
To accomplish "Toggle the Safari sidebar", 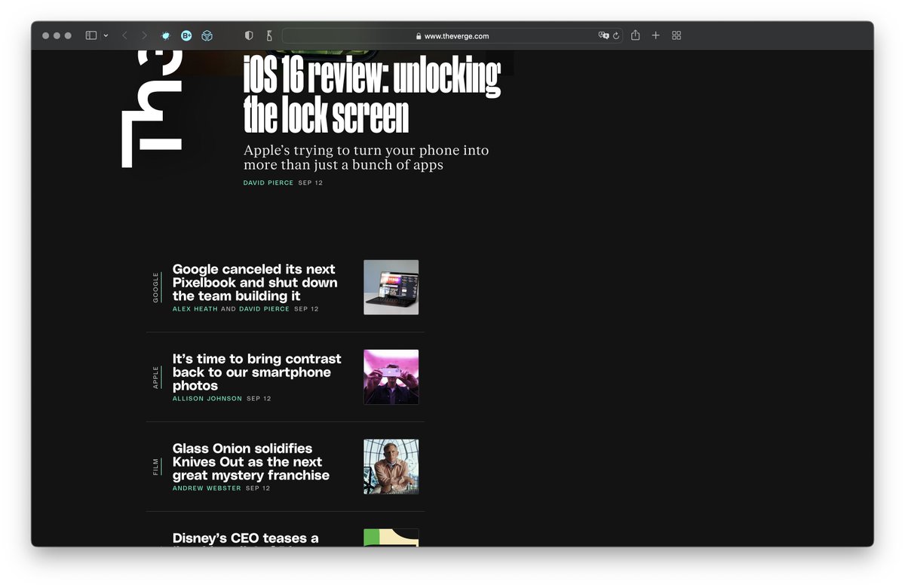I will click(91, 35).
